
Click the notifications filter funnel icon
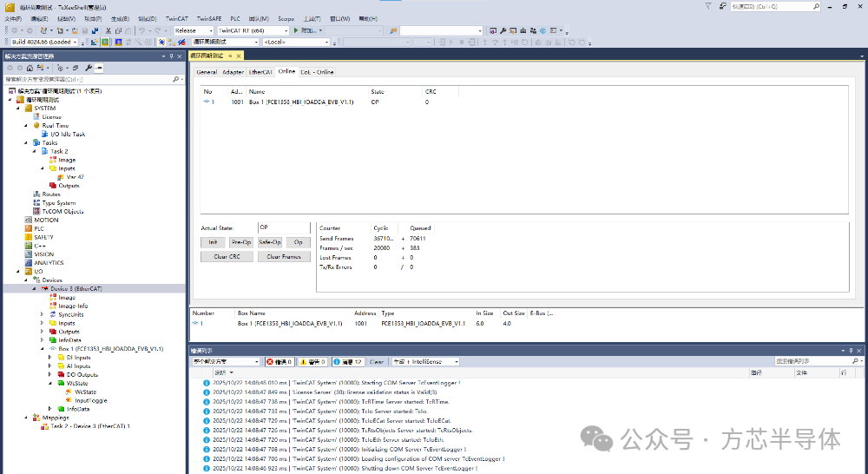[708, 6]
